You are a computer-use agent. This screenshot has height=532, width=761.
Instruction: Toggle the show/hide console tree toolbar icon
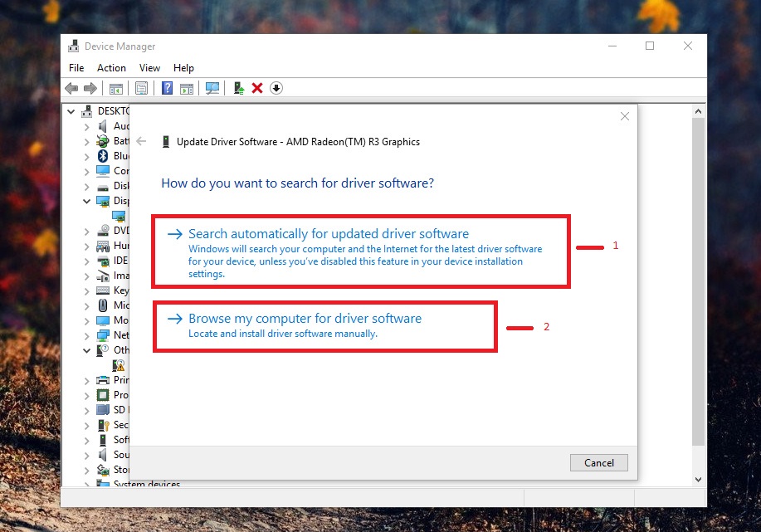point(115,88)
